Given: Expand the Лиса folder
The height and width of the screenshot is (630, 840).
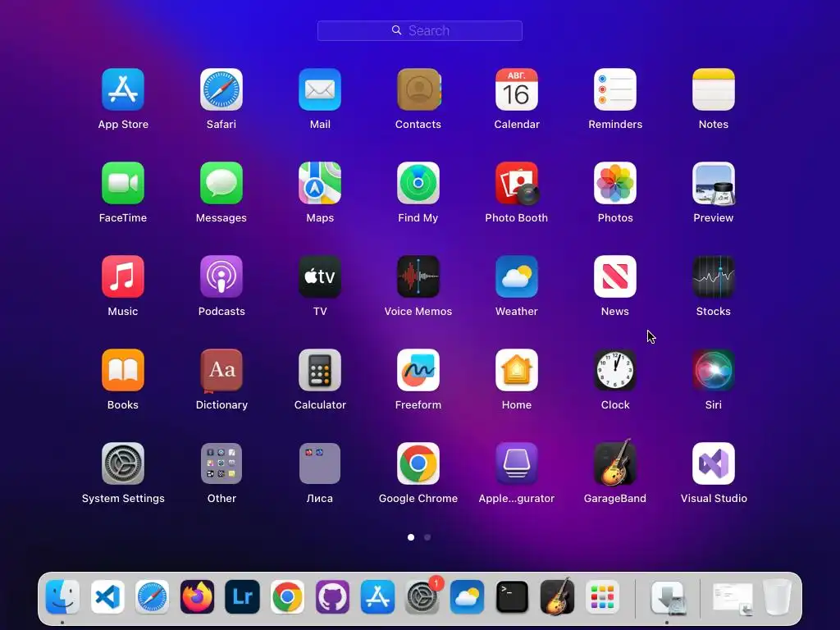Looking at the screenshot, I should [x=320, y=463].
